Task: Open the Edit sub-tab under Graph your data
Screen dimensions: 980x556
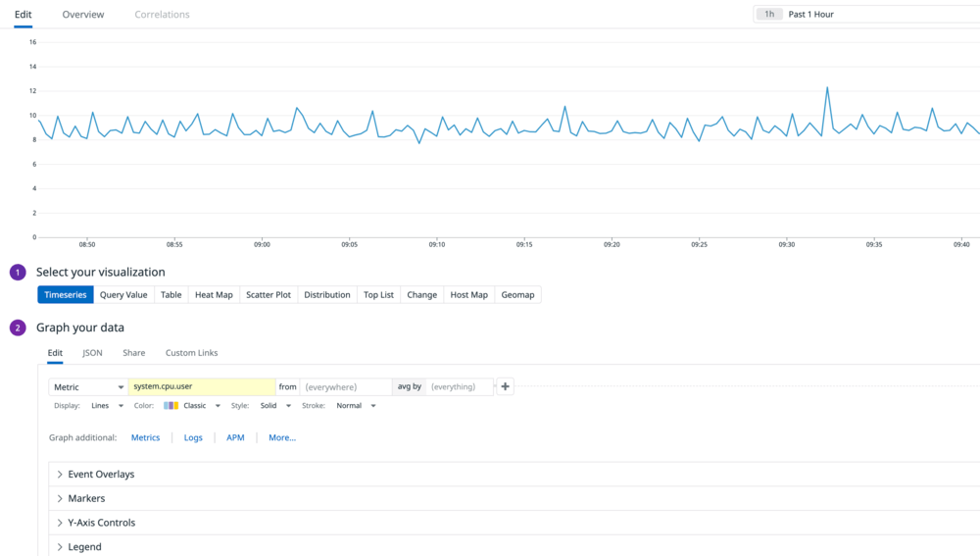Action: tap(55, 353)
